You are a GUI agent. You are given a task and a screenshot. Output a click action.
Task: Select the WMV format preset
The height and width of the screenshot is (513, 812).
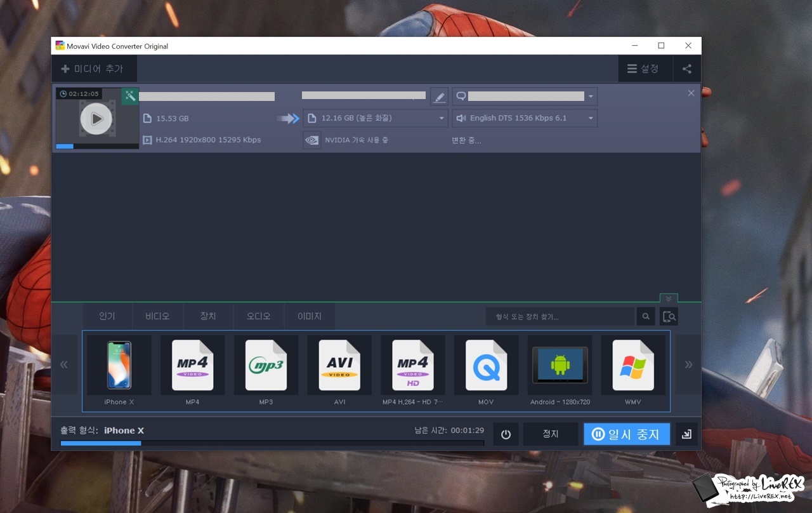[x=633, y=371]
